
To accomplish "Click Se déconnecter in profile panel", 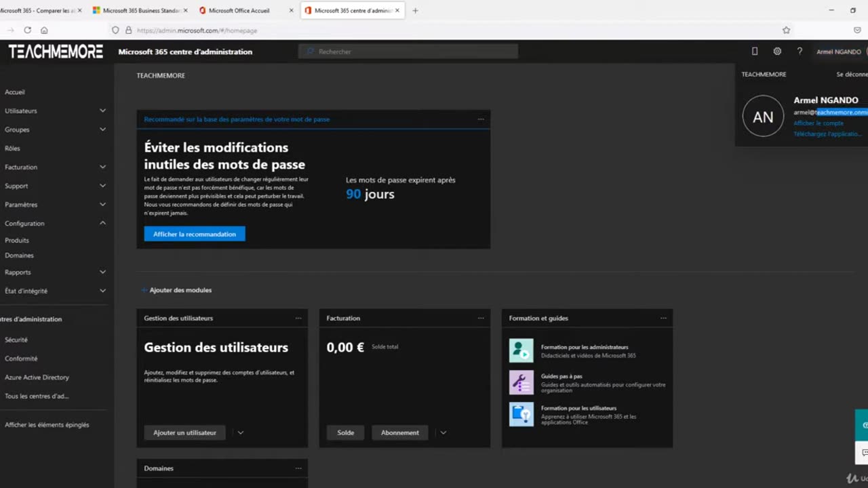I will 852,75.
